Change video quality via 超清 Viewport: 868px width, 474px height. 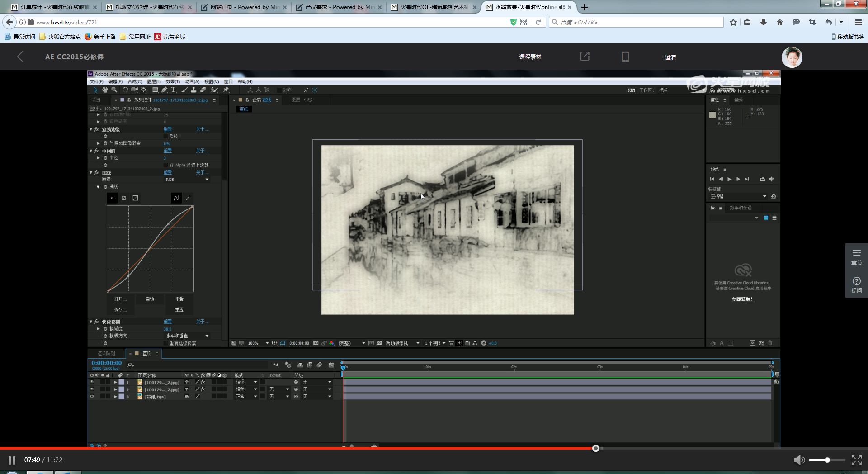coord(670,57)
